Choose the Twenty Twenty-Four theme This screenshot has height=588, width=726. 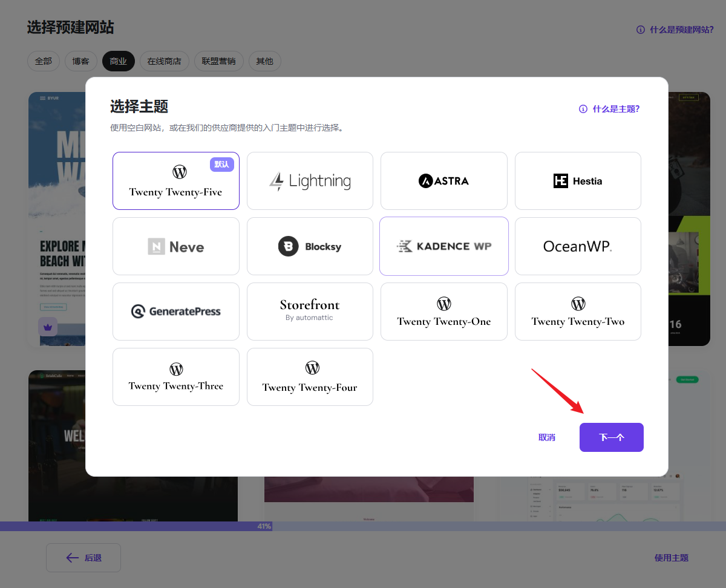(310, 377)
